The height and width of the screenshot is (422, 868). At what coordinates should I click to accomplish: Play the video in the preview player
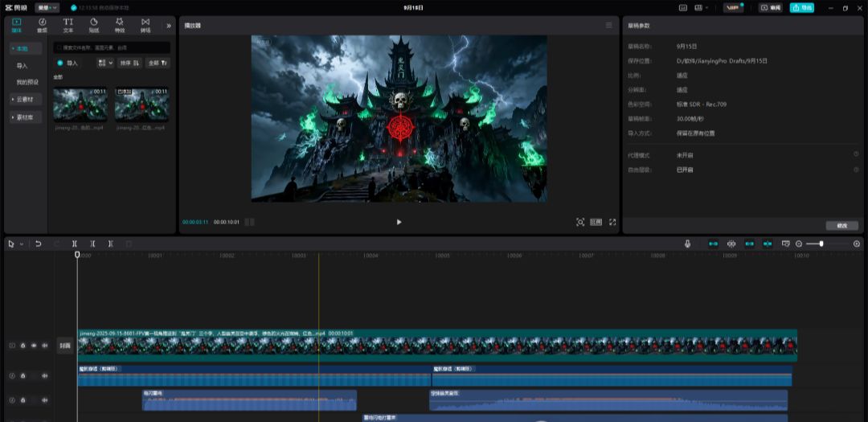coord(399,222)
